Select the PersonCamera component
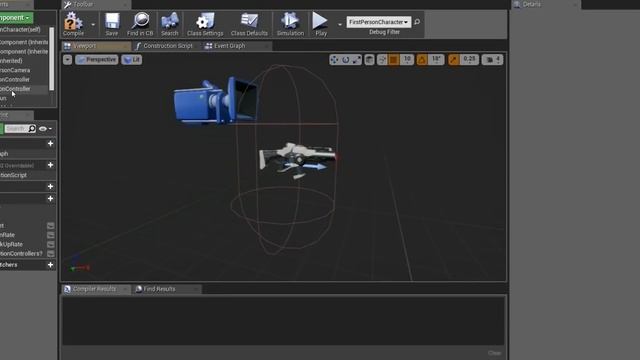Viewport: 640px width, 360px height. tap(24, 70)
